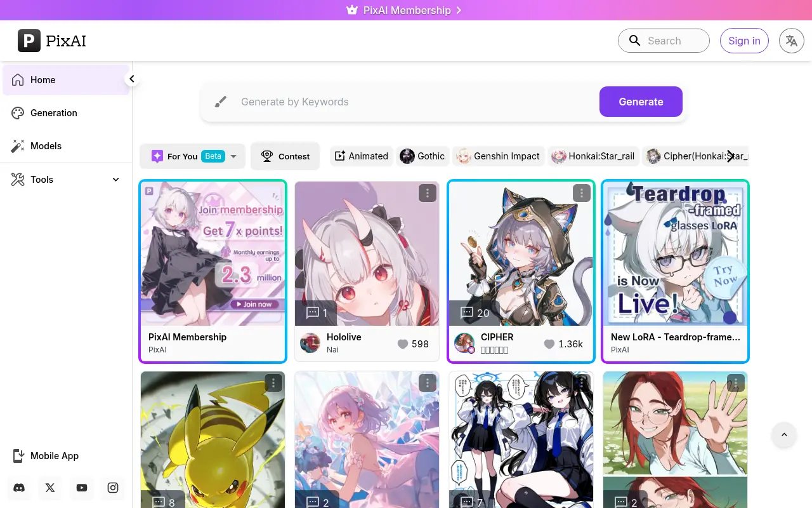This screenshot has width=812, height=508.
Task: Click the Generate button
Action: (641, 102)
